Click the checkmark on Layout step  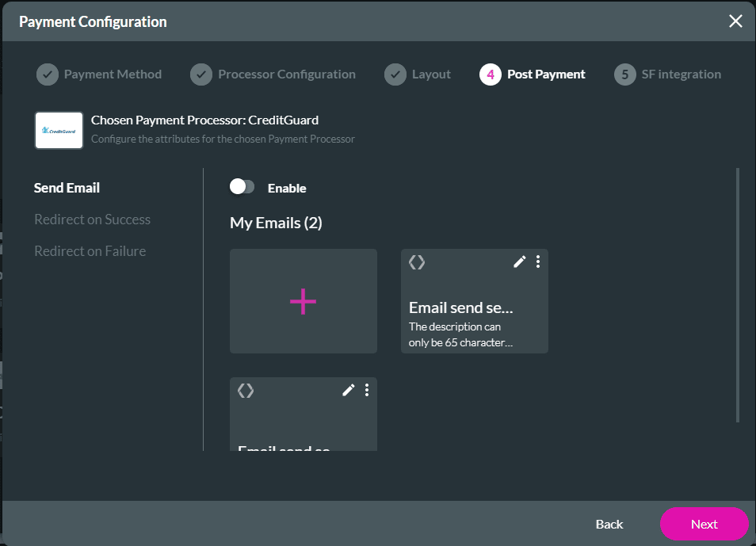pyautogui.click(x=395, y=74)
